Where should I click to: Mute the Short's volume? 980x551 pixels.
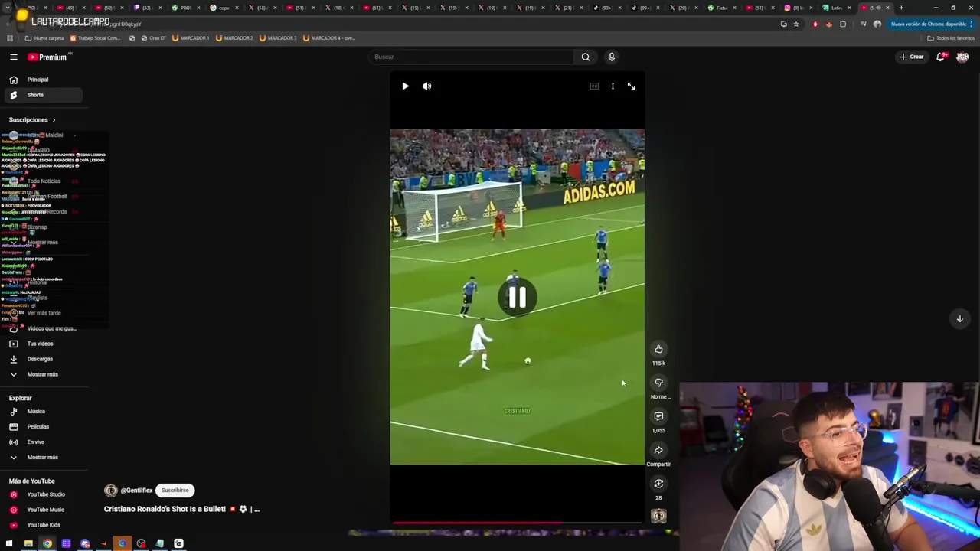click(x=427, y=86)
